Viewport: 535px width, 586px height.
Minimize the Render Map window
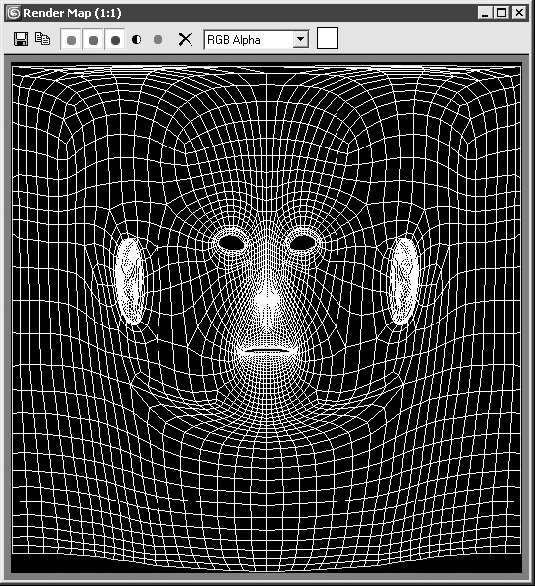pos(485,13)
